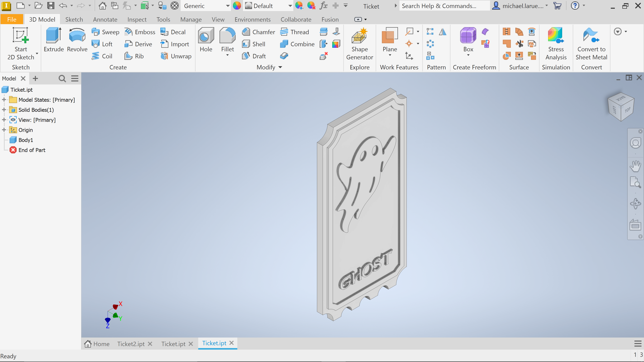Open the Help menu
Image resolution: width=644 pixels, height=362 pixels.
pyautogui.click(x=575, y=6)
